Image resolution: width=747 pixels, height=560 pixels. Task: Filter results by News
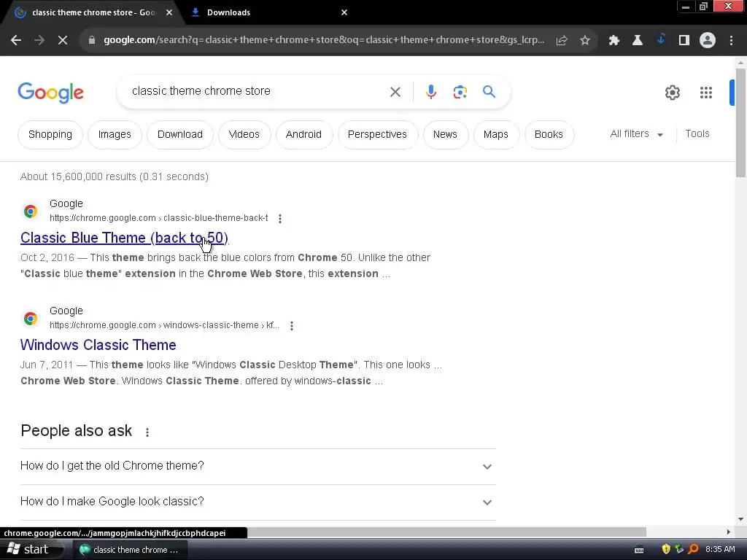[445, 134]
